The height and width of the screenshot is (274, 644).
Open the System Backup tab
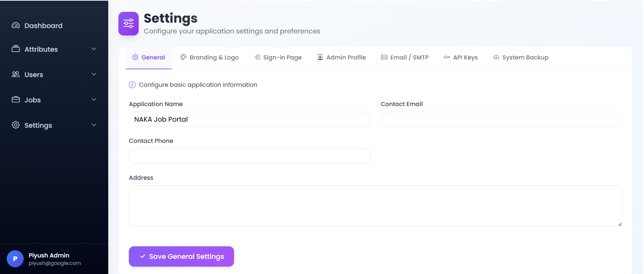click(521, 57)
